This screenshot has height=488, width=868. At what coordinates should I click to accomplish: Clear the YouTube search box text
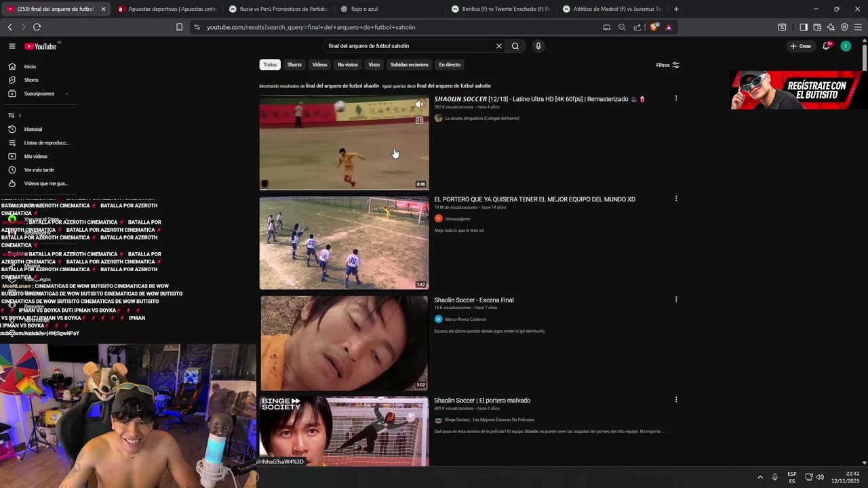click(498, 46)
